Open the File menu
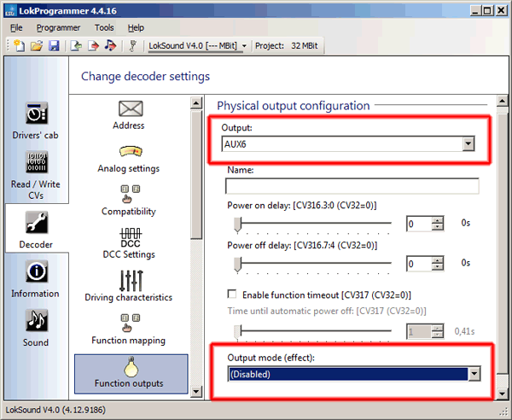This screenshot has height=420, width=512. point(16,28)
